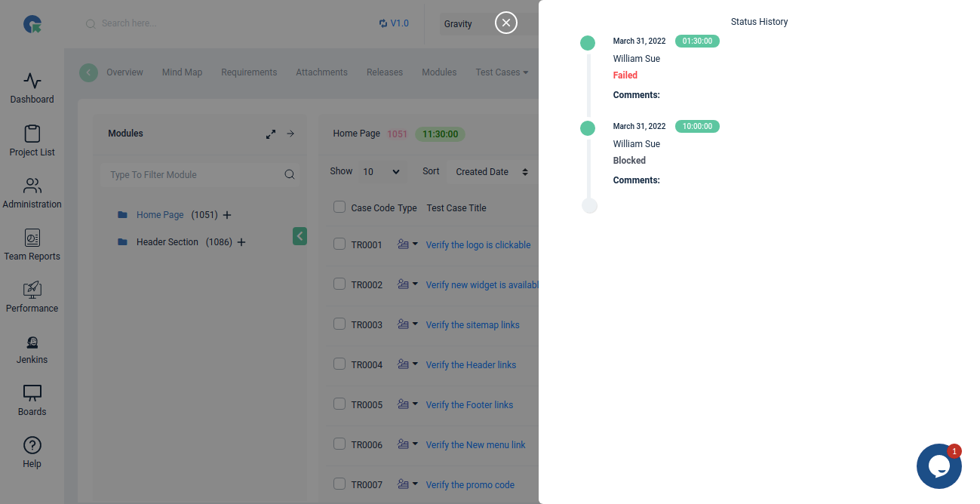Check the TR0006 row checkbox

[339, 444]
